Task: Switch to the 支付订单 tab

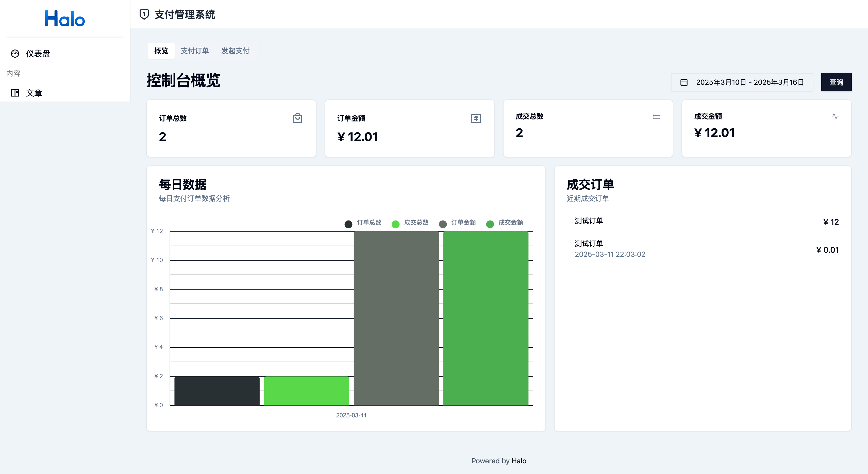Action: pos(195,50)
